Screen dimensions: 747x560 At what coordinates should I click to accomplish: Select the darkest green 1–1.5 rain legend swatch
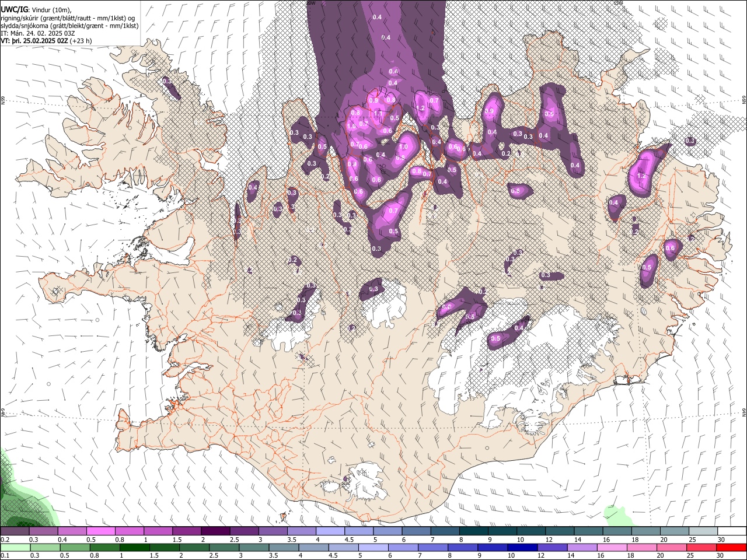134,548
